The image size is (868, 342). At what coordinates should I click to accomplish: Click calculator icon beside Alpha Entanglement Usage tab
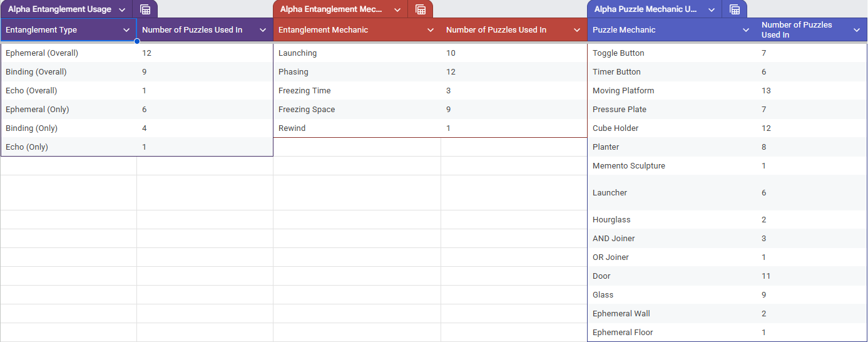coord(145,9)
